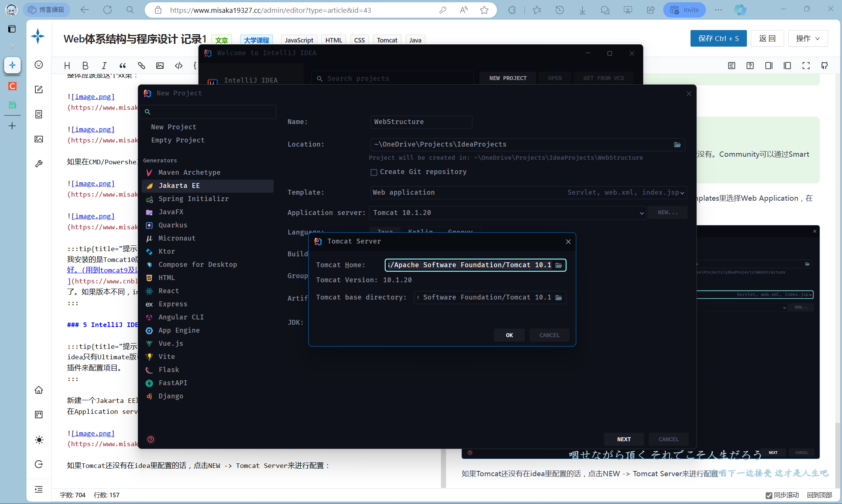The height and width of the screenshot is (504, 842).
Task: Open the emoji picker in the left sidebar
Action: pyautogui.click(x=39, y=65)
